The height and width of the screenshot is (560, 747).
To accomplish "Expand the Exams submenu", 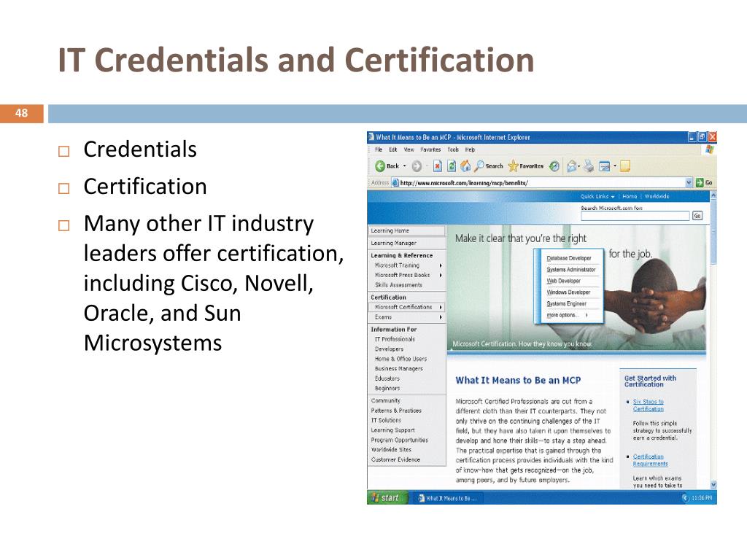I will tap(441, 317).
